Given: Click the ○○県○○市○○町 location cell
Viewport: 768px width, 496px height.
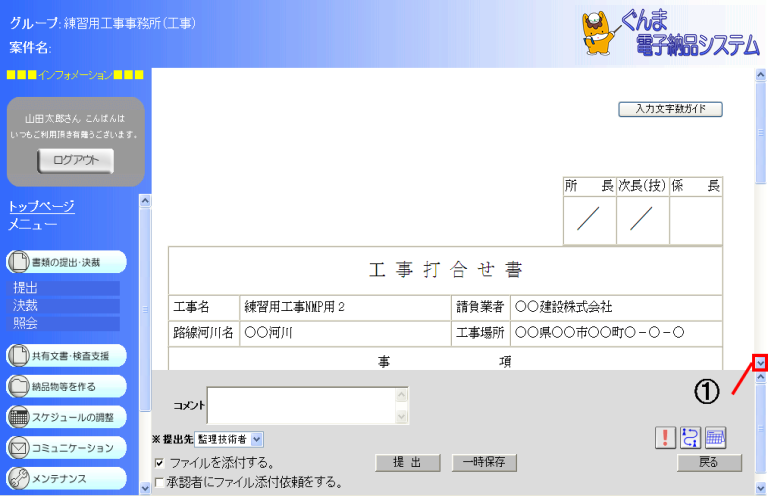Looking at the screenshot, I should point(616,333).
